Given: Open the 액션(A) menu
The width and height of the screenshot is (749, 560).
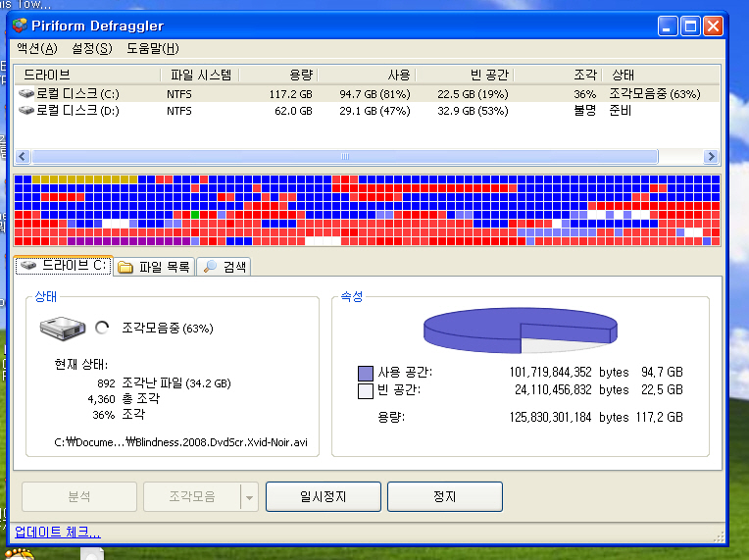Looking at the screenshot, I should 37,48.
